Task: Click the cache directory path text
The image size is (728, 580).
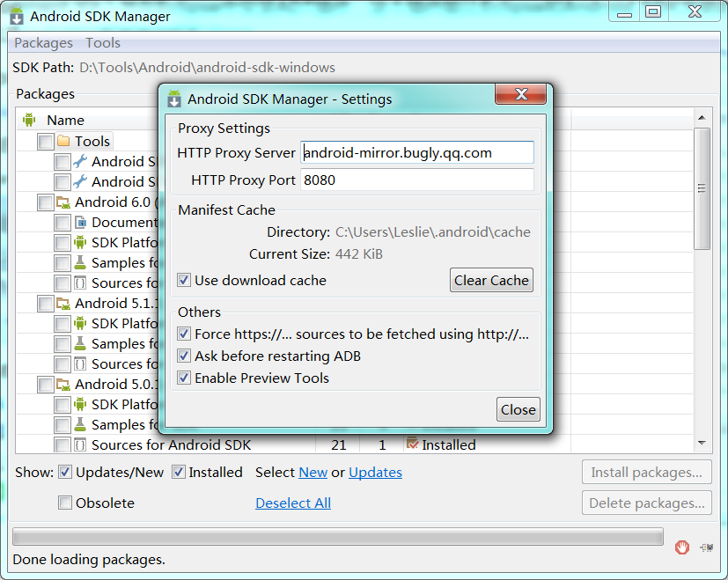Action: coord(433,231)
